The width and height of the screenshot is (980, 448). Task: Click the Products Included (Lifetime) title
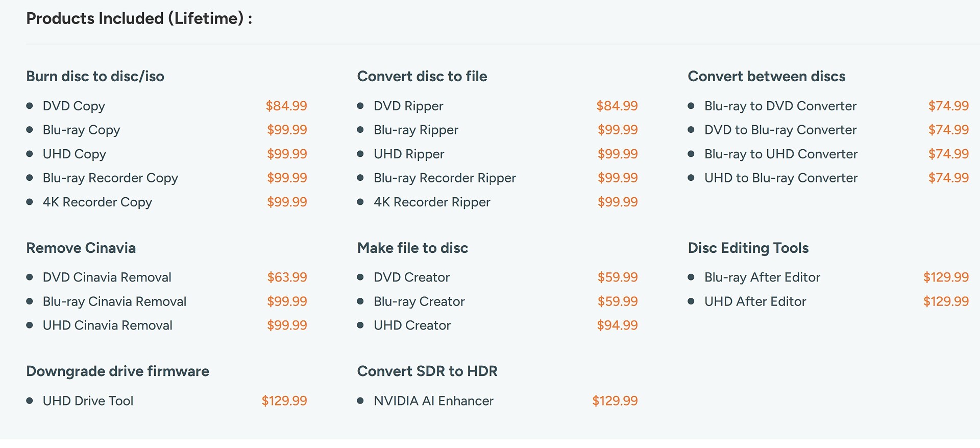tap(139, 18)
